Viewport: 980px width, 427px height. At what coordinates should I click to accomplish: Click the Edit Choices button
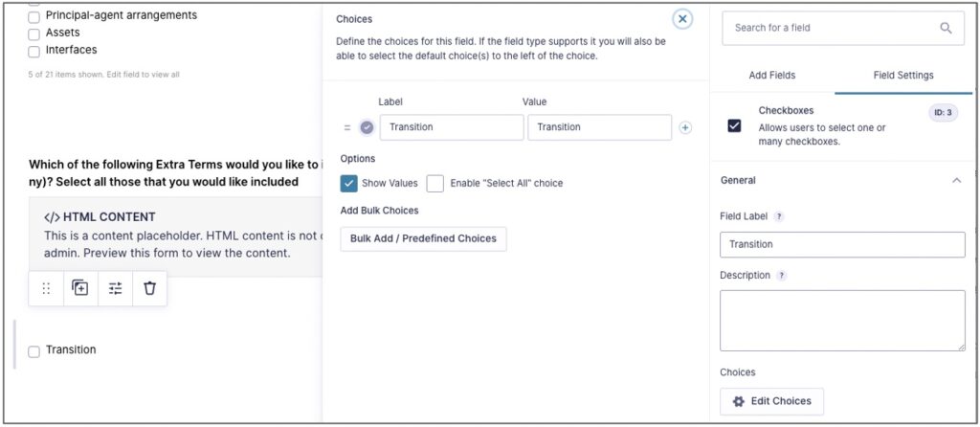point(771,401)
